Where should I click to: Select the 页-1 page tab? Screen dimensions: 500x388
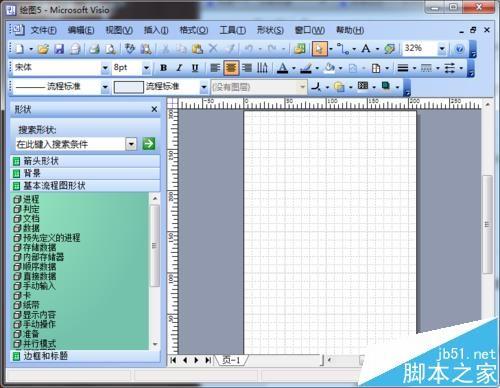point(231,360)
